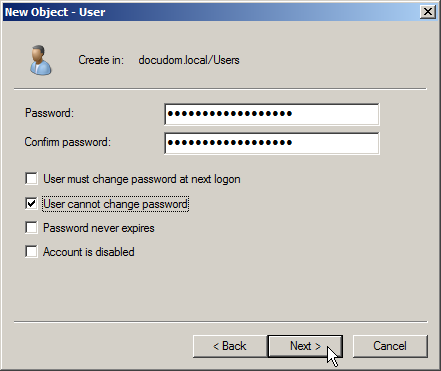Image resolution: width=441 pixels, height=371 pixels.
Task: Click the user avatar icon
Action: pyautogui.click(x=41, y=60)
